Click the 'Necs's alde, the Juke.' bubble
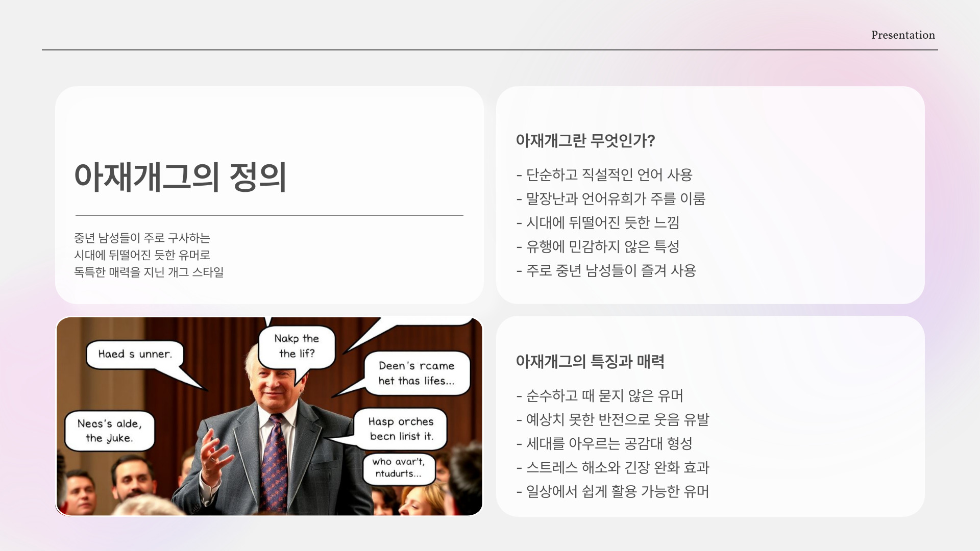The height and width of the screenshot is (551, 980). point(109,431)
